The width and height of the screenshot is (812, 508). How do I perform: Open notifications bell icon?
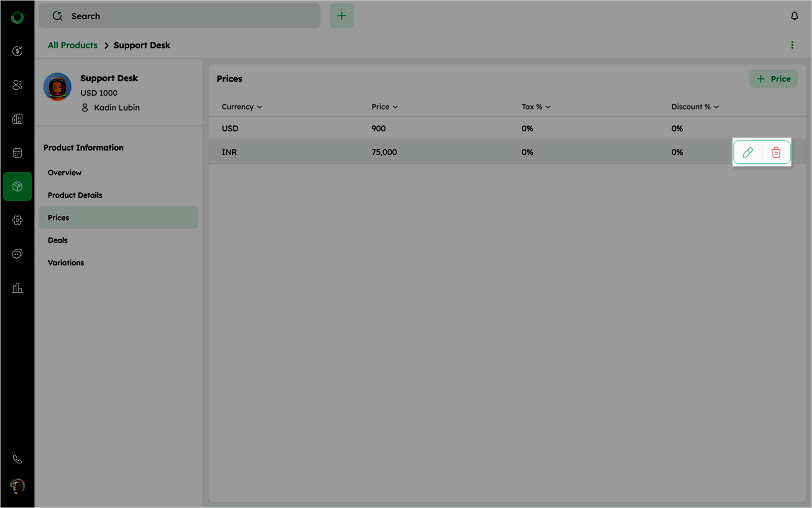pos(794,16)
